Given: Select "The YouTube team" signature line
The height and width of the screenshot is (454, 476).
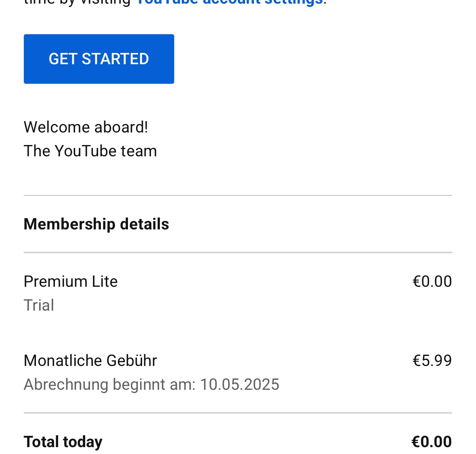Looking at the screenshot, I should [x=90, y=151].
